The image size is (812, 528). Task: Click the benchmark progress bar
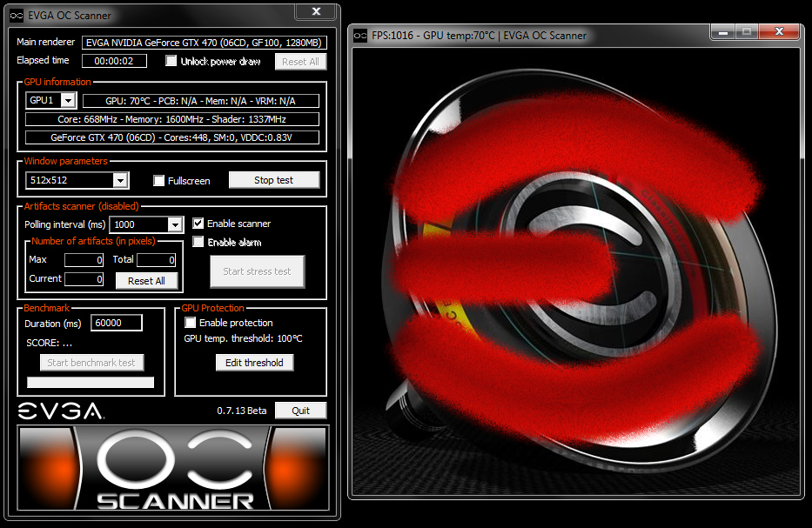[x=91, y=382]
